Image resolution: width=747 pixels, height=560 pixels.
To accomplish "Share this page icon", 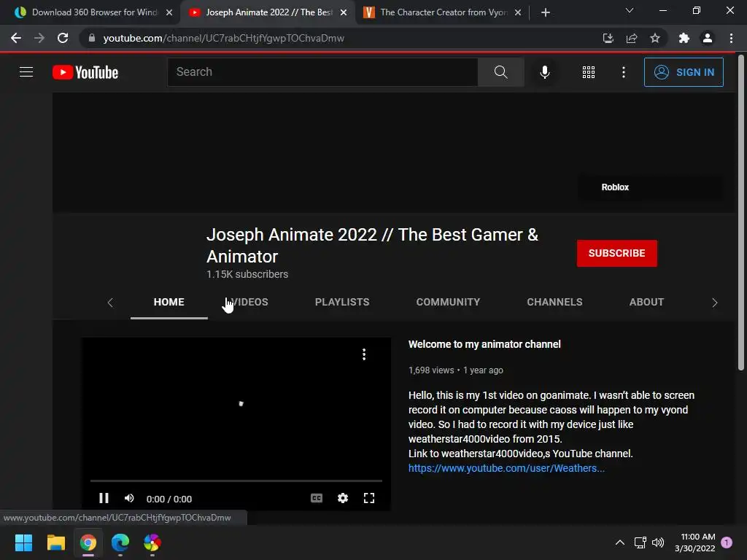I will pyautogui.click(x=632, y=38).
